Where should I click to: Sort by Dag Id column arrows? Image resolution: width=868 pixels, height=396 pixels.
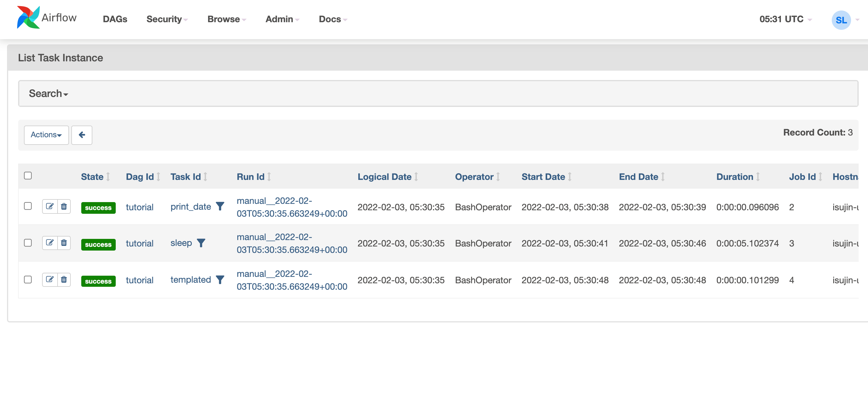coord(158,177)
